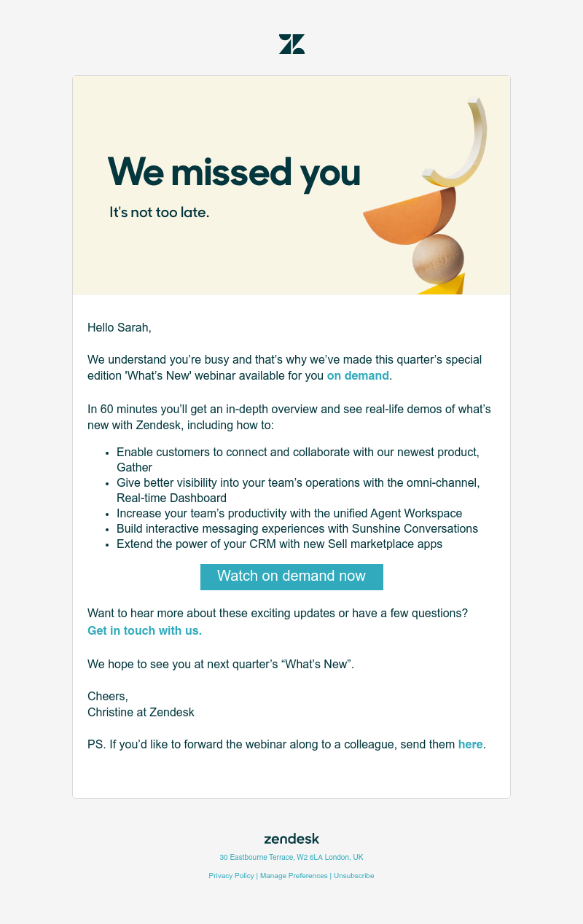Screen dimensions: 583x924
Task: Click the zendesk wordmark in the footer
Action: point(291,839)
